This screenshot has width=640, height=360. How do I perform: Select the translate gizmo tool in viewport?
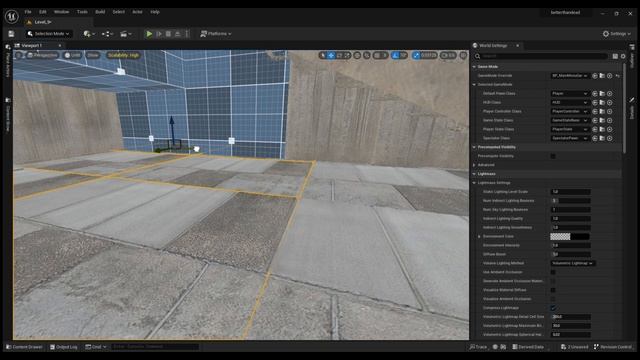(x=331, y=55)
